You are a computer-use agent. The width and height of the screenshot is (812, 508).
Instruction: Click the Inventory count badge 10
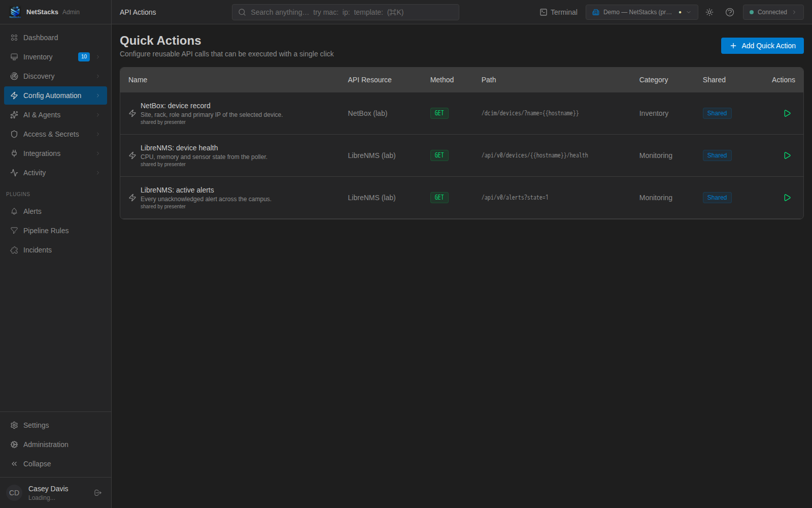84,57
